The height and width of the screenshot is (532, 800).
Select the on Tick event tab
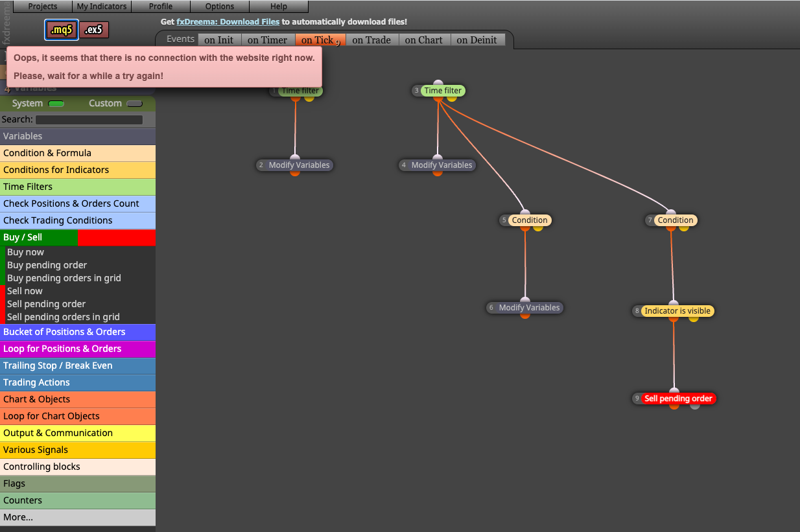(320, 40)
